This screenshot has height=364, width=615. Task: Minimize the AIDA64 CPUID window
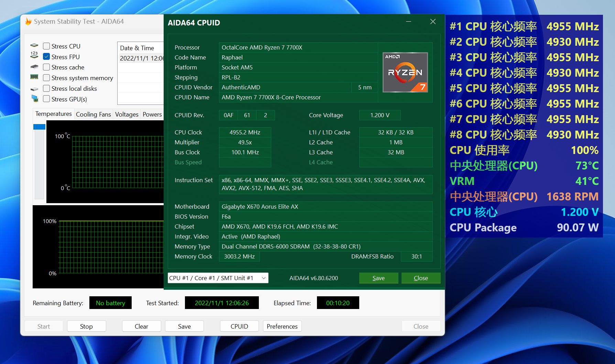(408, 22)
